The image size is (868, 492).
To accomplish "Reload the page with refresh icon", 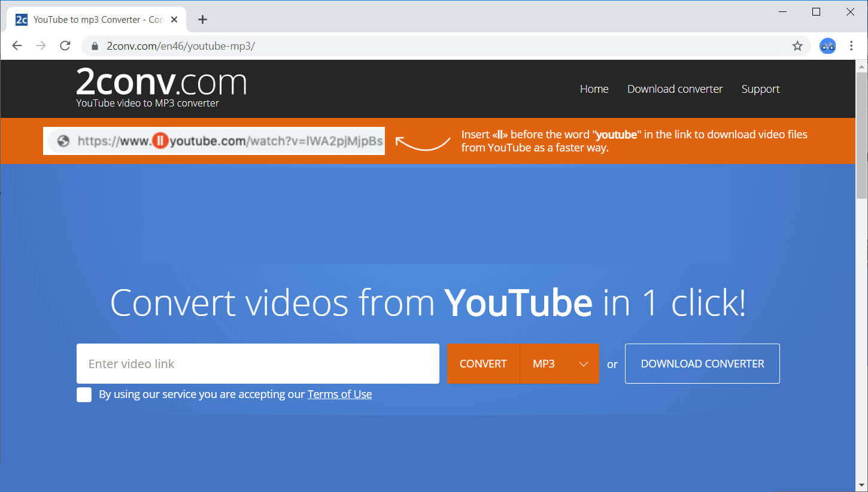I will (65, 46).
